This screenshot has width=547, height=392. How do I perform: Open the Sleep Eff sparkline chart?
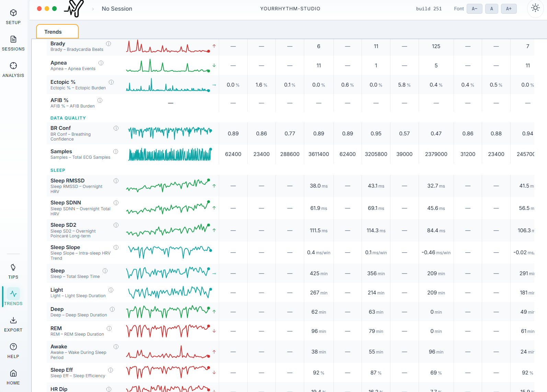click(168, 372)
